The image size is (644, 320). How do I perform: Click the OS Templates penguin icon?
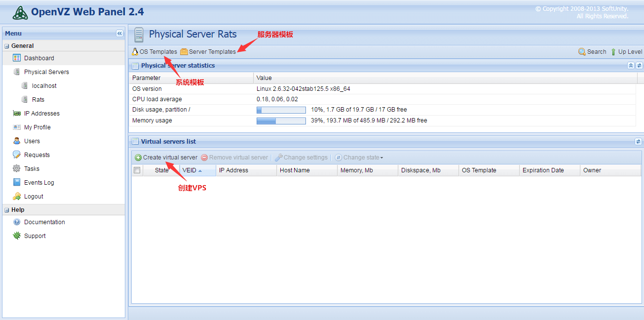pyautogui.click(x=135, y=52)
